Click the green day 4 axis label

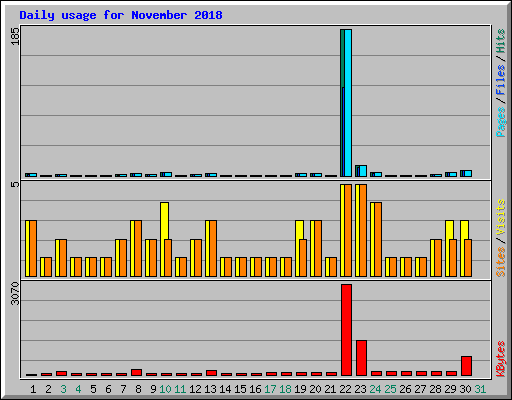(78, 389)
